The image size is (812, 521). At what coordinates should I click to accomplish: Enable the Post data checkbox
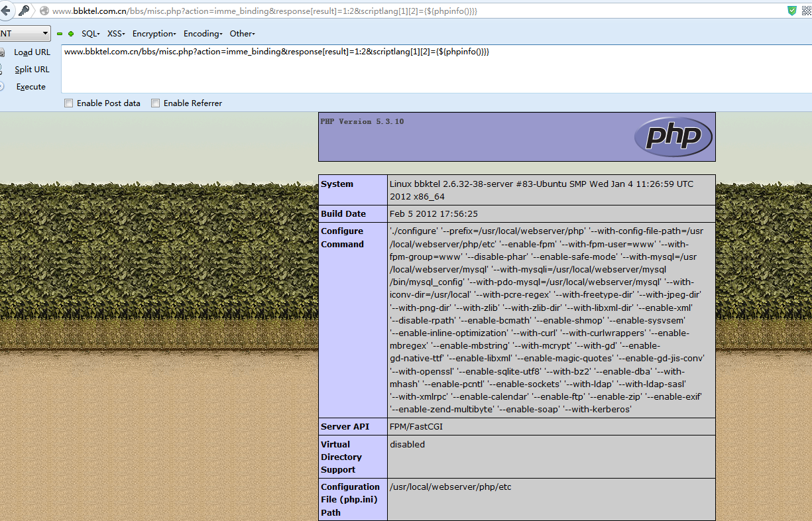click(x=69, y=103)
